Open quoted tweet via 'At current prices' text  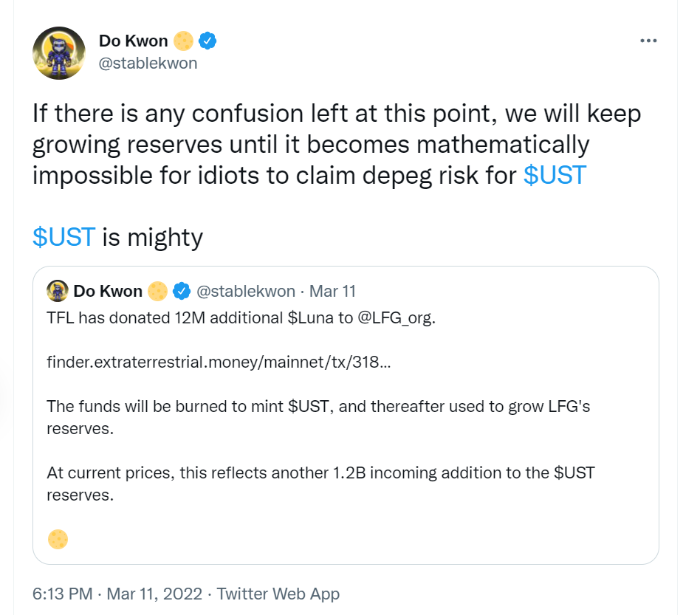pos(320,484)
